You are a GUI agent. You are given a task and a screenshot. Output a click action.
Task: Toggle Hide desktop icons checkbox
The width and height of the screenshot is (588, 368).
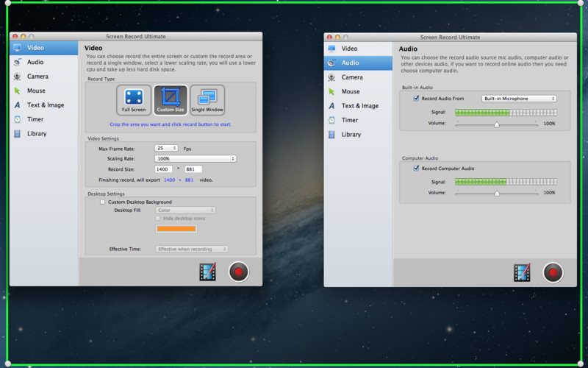click(158, 218)
